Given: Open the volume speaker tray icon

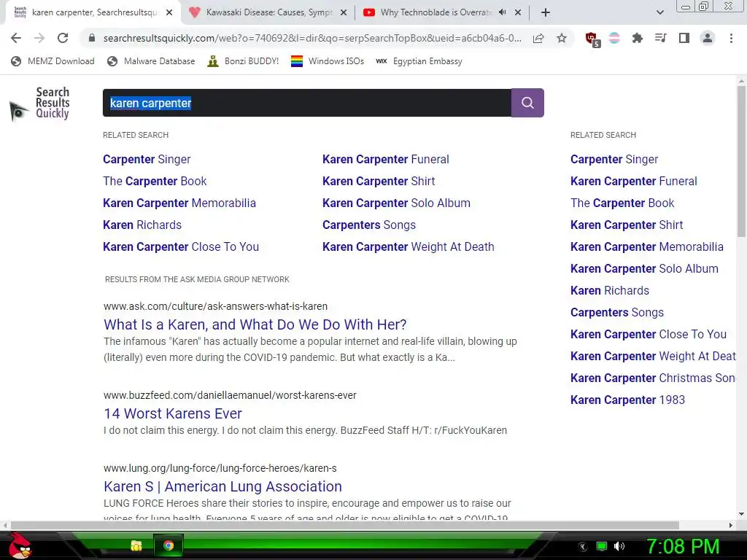Looking at the screenshot, I should 619,547.
